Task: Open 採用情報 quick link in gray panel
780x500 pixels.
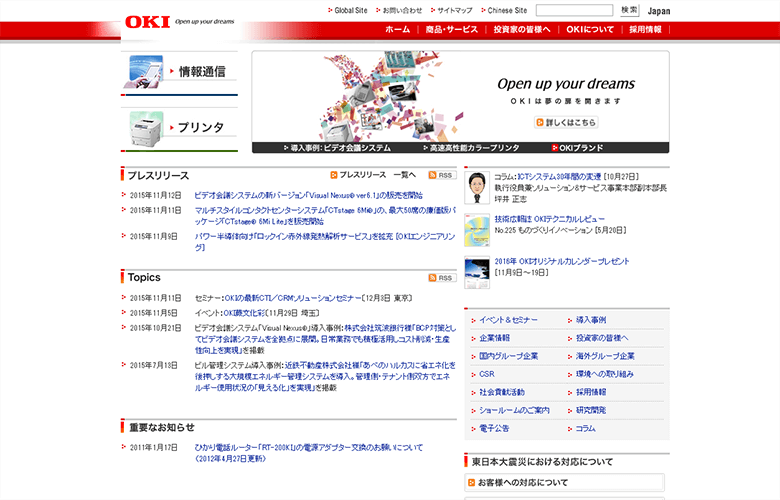Action: pyautogui.click(x=591, y=392)
